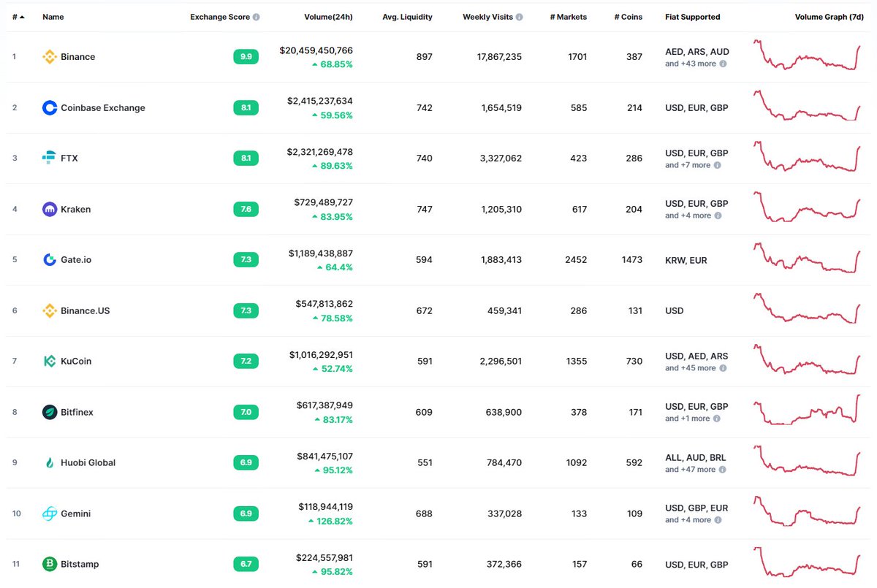Open the Kraken exchange link
Image resolution: width=877 pixels, height=588 pixels.
tap(76, 210)
